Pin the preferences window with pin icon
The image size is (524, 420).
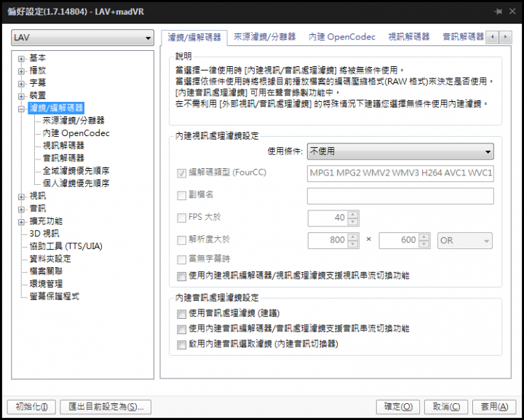point(498,12)
